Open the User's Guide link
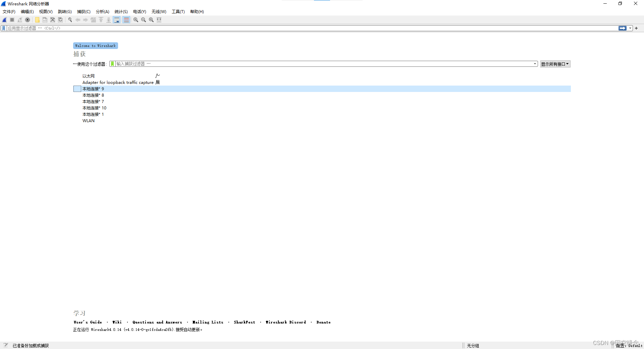644x349 pixels. click(x=88, y=322)
